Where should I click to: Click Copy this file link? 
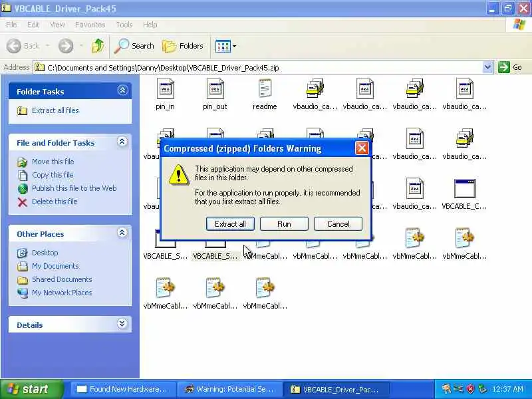click(53, 175)
